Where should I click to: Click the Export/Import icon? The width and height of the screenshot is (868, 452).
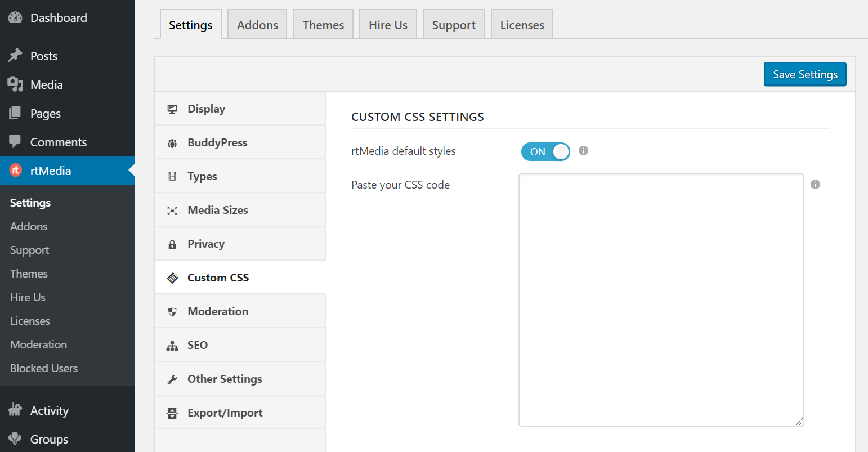[x=172, y=412]
